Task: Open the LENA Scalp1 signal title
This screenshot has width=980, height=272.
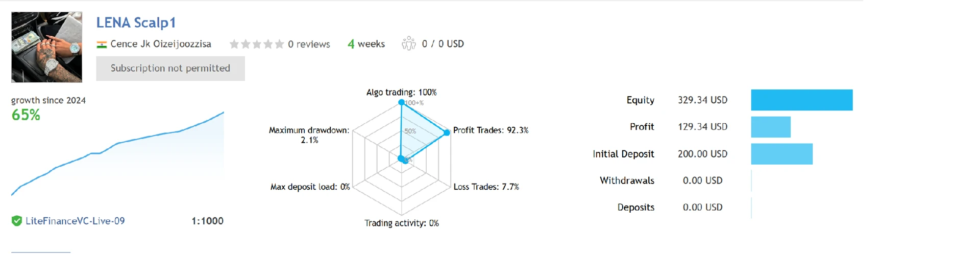Action: (136, 22)
